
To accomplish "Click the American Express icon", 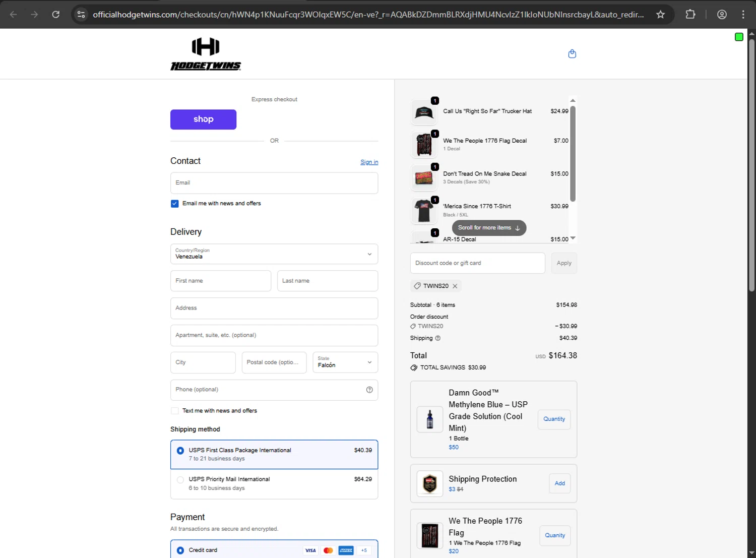I will [x=346, y=550].
